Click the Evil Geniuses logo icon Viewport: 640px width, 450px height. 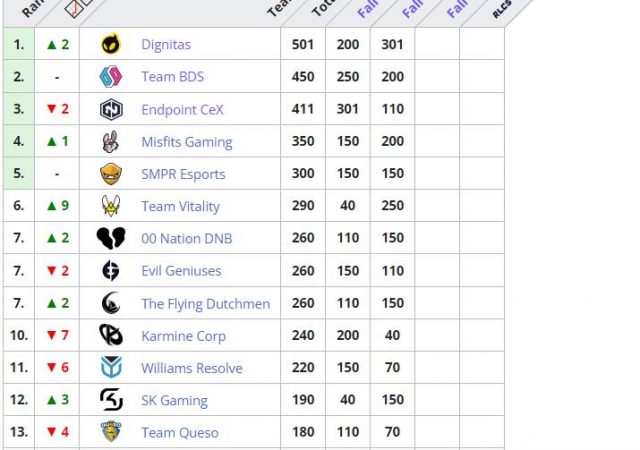111,271
